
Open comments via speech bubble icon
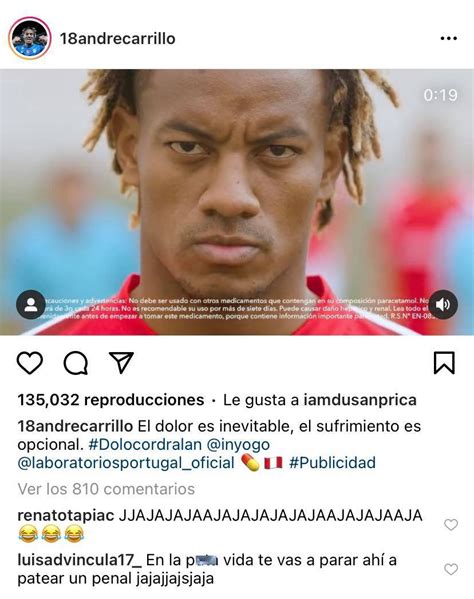coord(76,363)
